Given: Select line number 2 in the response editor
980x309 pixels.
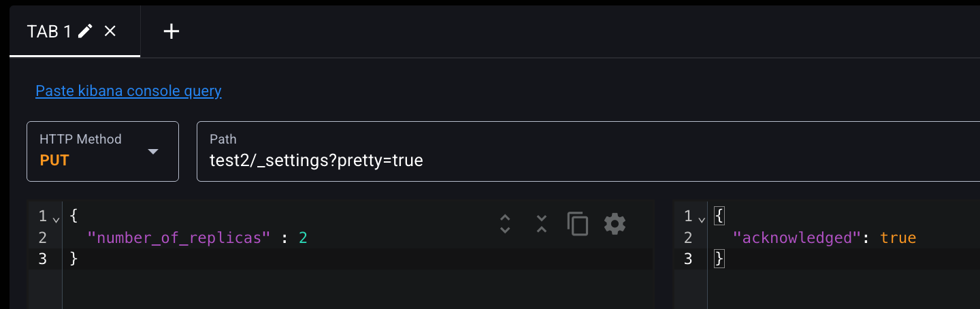Looking at the screenshot, I should tap(687, 238).
